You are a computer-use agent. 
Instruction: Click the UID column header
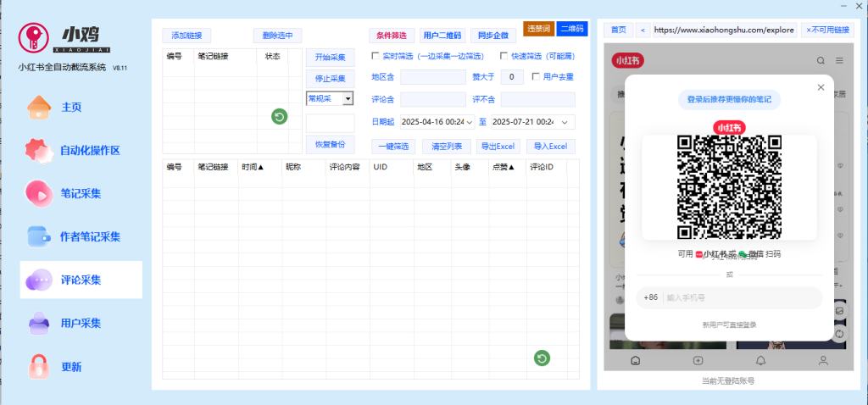tap(392, 167)
